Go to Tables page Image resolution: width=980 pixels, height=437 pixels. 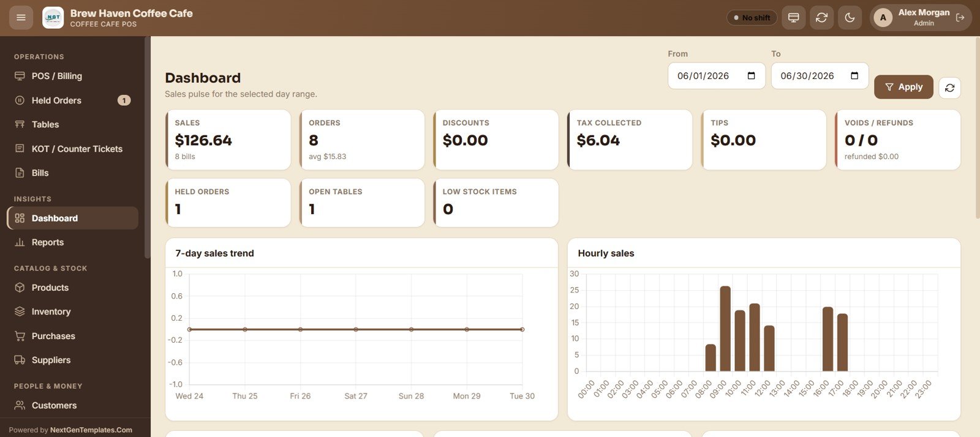[x=72, y=124]
